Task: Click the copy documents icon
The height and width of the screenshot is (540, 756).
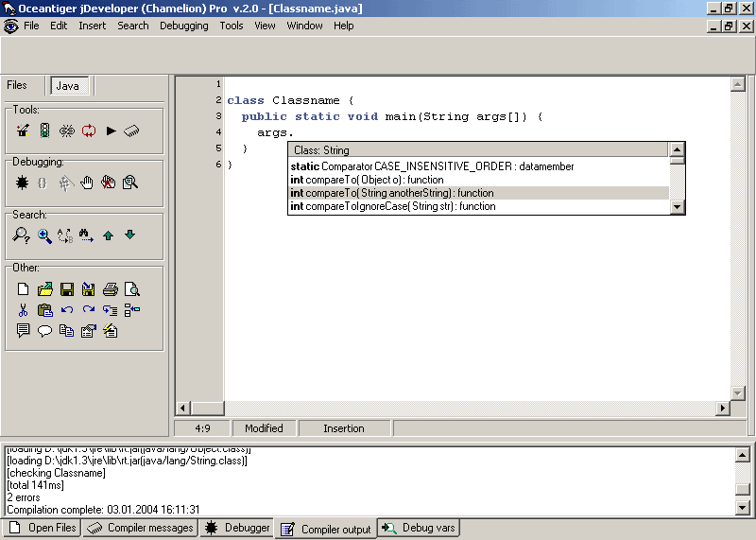Action: pos(66,331)
